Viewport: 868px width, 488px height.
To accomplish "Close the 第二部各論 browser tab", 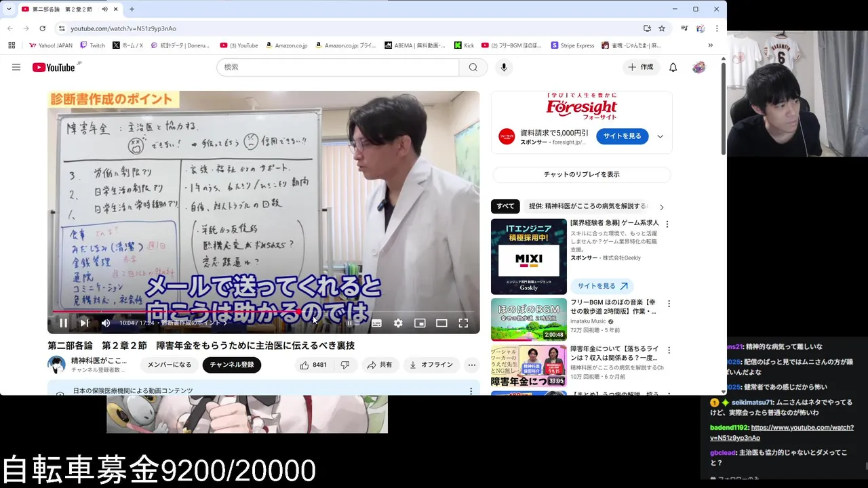I will [x=115, y=9].
